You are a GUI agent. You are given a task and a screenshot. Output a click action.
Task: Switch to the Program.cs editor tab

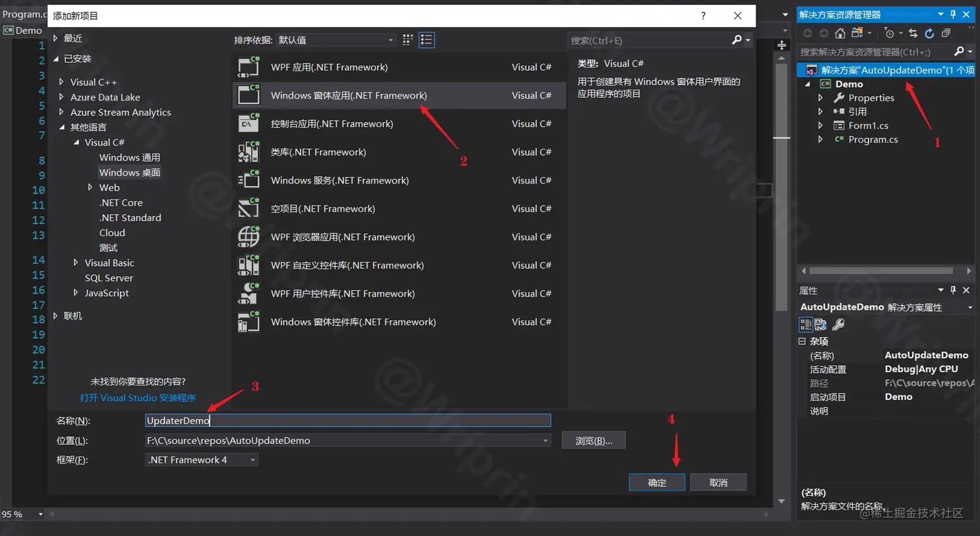[23, 14]
